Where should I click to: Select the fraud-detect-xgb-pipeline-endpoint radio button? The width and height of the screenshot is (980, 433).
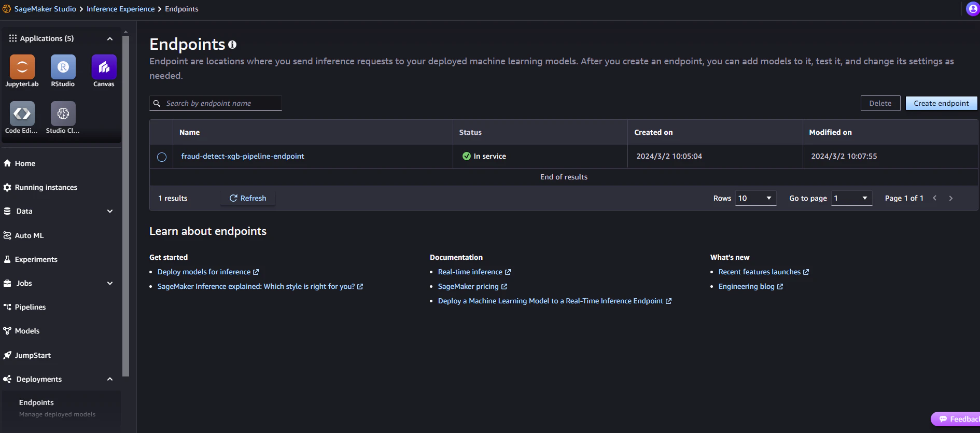[162, 157]
